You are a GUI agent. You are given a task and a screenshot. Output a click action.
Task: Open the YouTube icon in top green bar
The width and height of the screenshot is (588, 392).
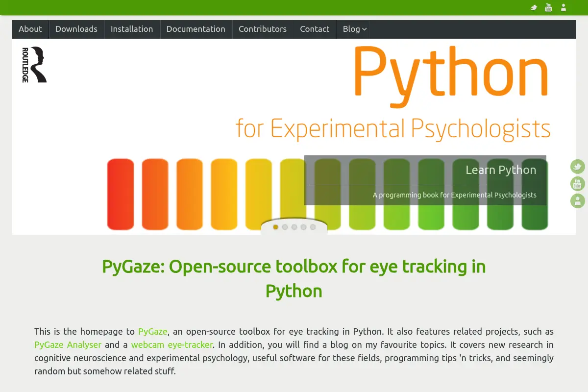[x=548, y=7]
